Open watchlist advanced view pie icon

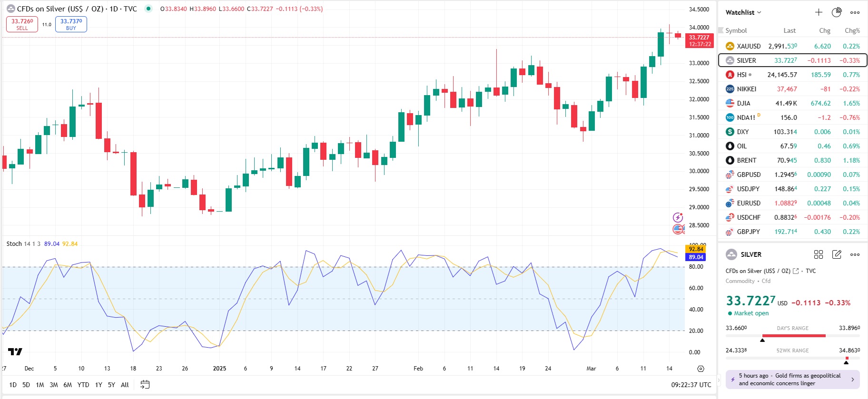(837, 12)
